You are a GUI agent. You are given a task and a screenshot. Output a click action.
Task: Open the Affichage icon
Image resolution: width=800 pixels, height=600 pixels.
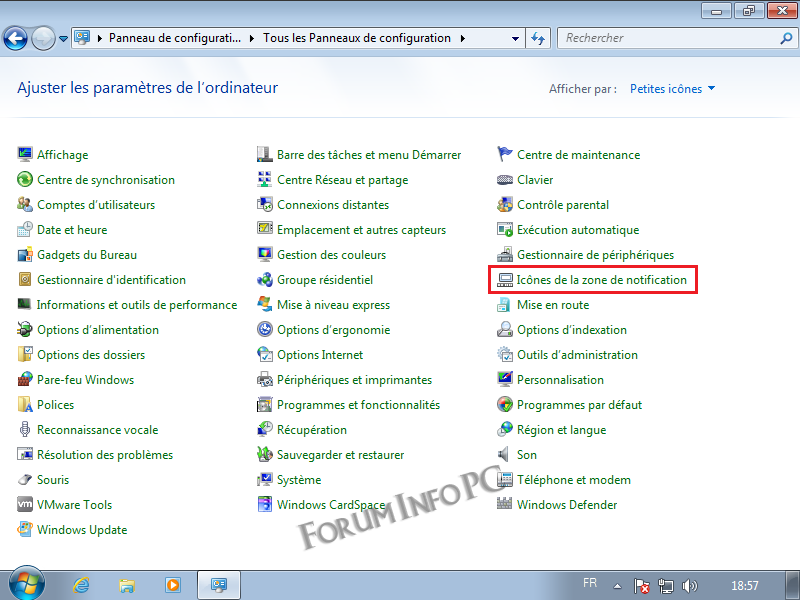[x=24, y=154]
